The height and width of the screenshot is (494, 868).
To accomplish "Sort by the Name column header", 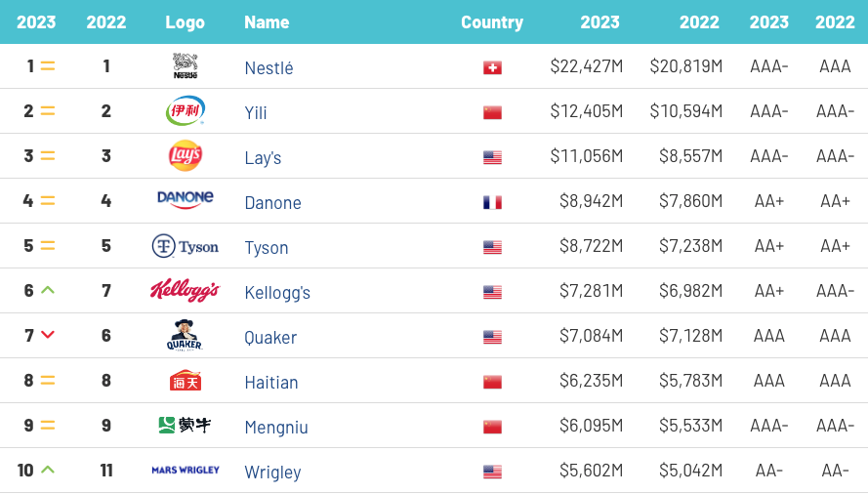I will click(267, 22).
